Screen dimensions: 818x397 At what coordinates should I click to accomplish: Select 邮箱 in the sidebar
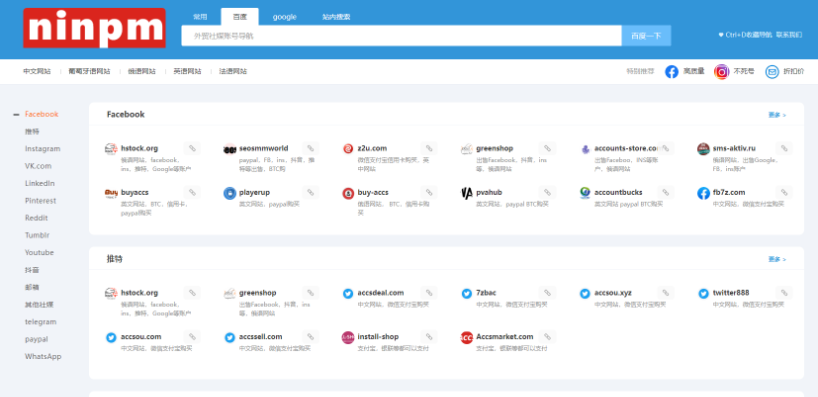click(x=32, y=287)
